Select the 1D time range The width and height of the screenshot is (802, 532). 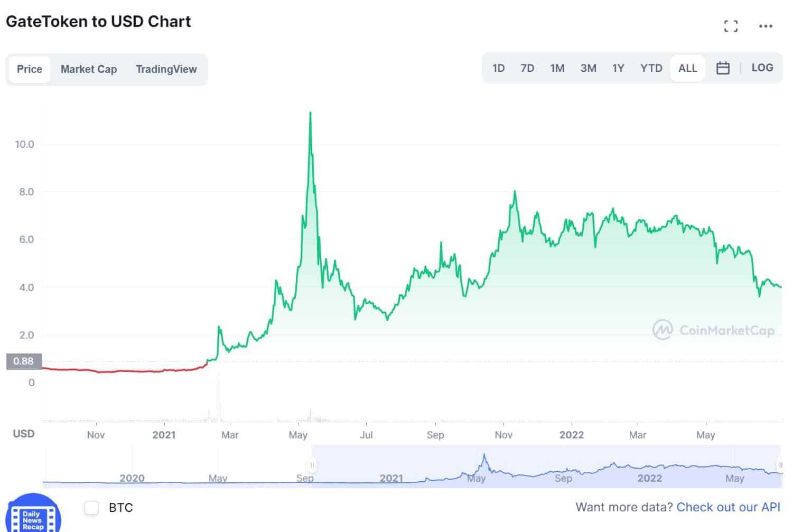click(498, 68)
